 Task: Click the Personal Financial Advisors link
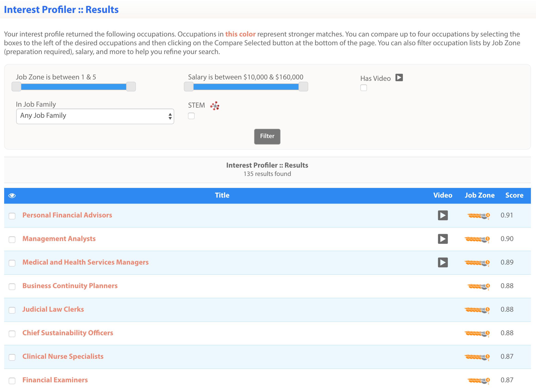(x=68, y=215)
